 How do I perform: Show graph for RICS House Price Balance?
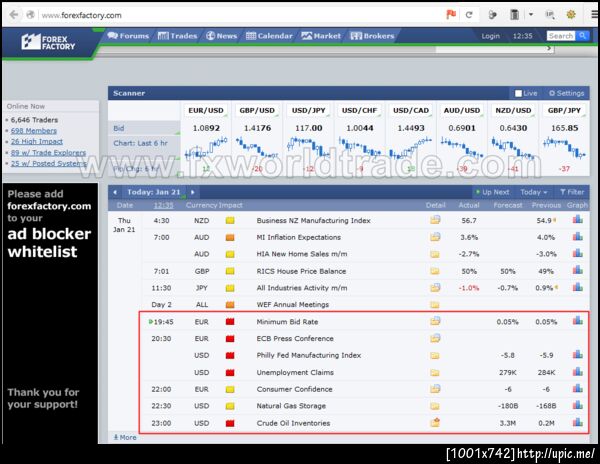[578, 270]
